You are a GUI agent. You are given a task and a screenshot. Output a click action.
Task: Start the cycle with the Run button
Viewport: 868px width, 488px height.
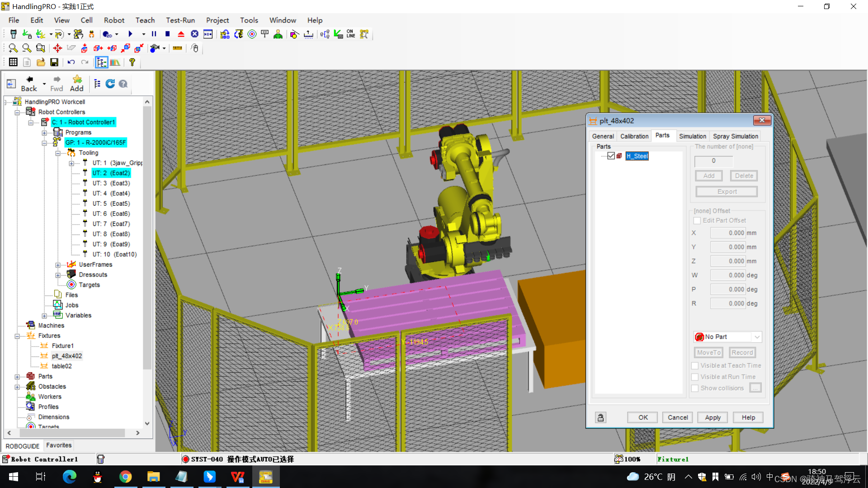click(x=130, y=34)
